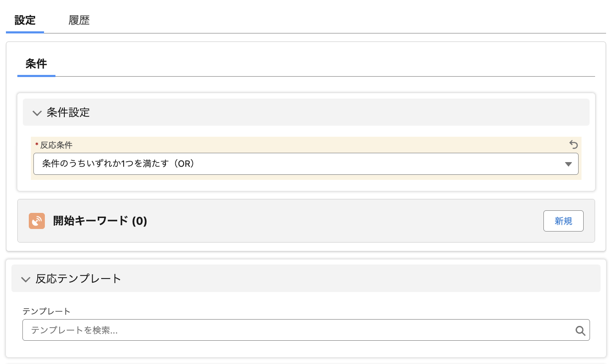Open the 条件のうちいずれか1つを満たす（OR） combobox
Image resolution: width=612 pixels, height=364 pixels.
(x=296, y=164)
